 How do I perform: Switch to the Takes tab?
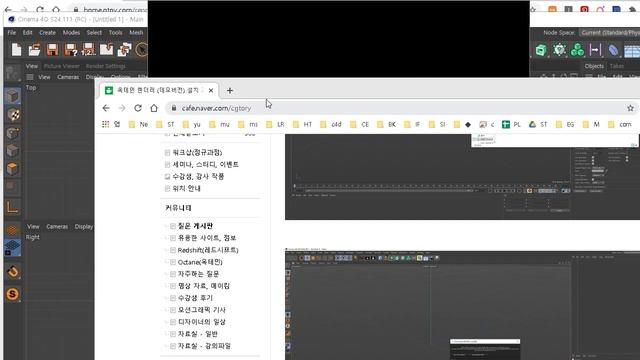(617, 66)
